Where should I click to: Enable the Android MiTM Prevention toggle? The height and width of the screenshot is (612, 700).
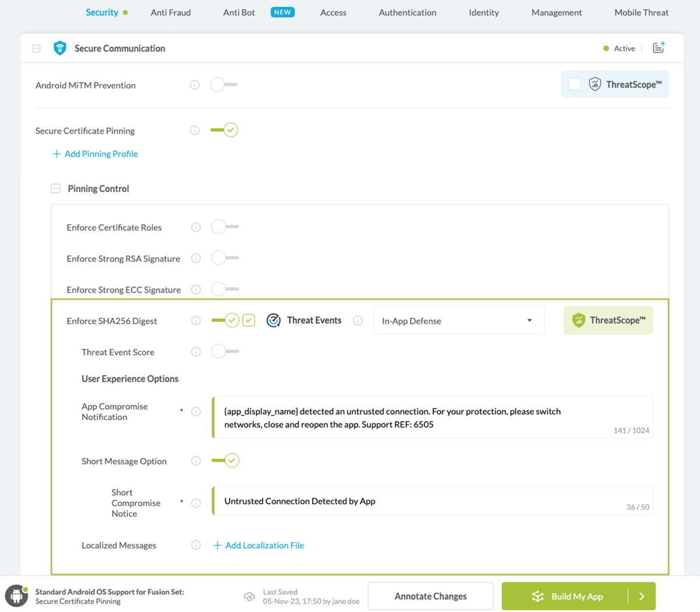pos(224,85)
